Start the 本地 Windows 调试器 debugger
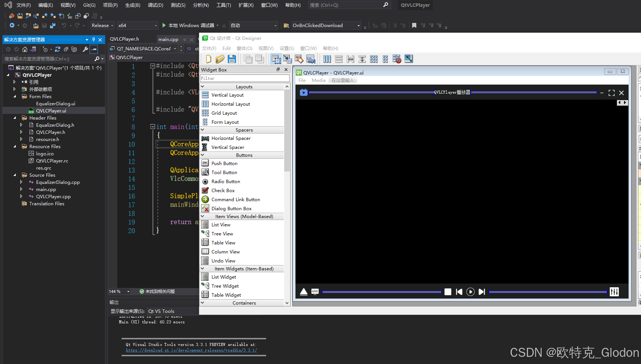 [190, 25]
